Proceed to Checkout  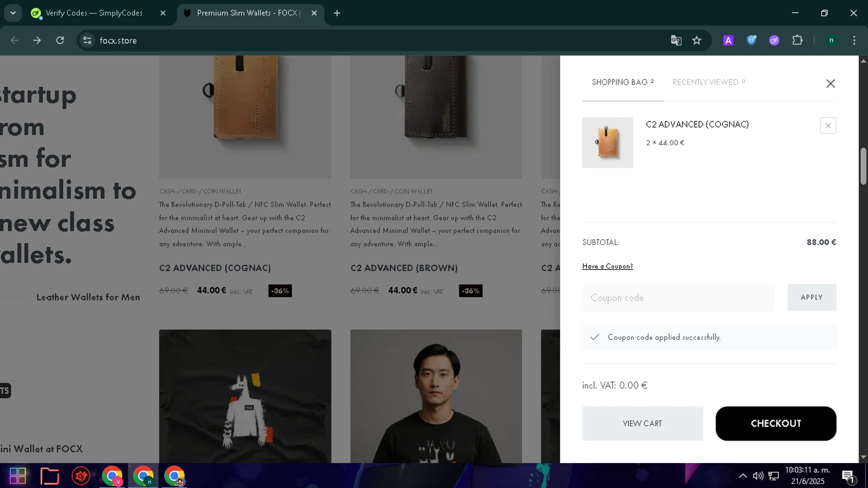tap(776, 424)
